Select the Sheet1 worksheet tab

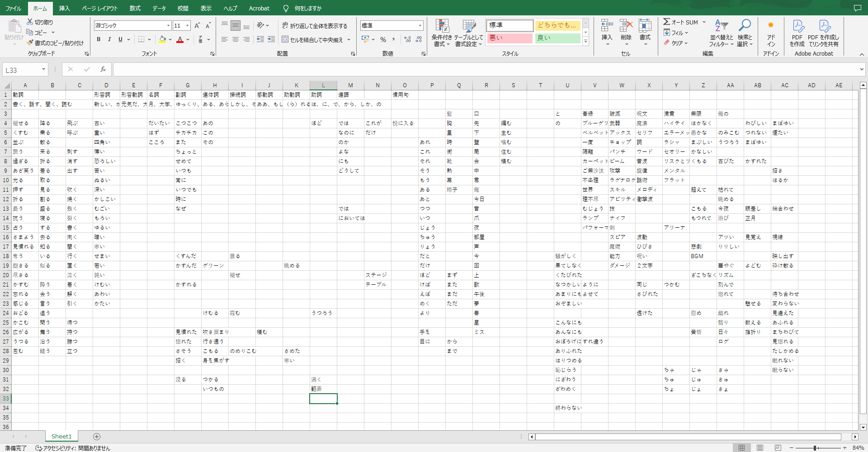coord(61,436)
